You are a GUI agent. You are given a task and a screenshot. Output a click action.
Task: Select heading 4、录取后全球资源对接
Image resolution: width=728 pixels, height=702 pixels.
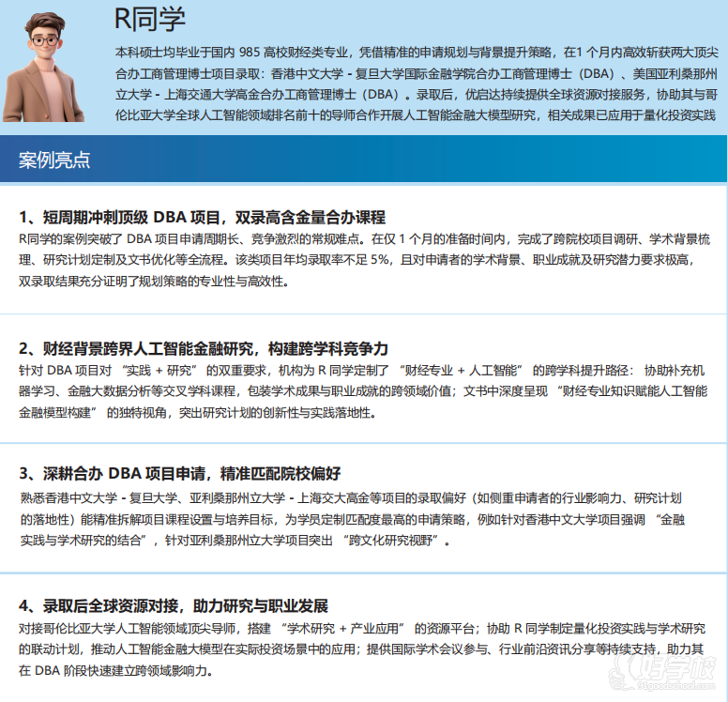point(174,606)
